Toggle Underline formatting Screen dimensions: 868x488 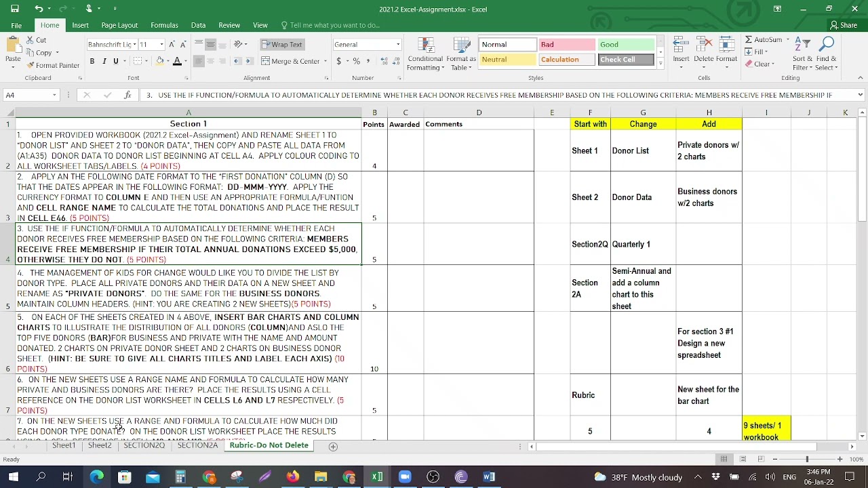(x=116, y=61)
